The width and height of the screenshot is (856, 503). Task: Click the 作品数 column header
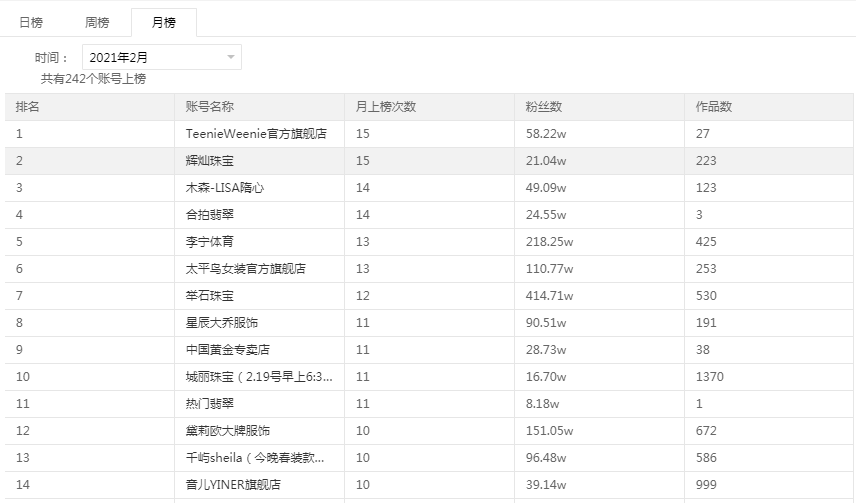pyautogui.click(x=714, y=107)
